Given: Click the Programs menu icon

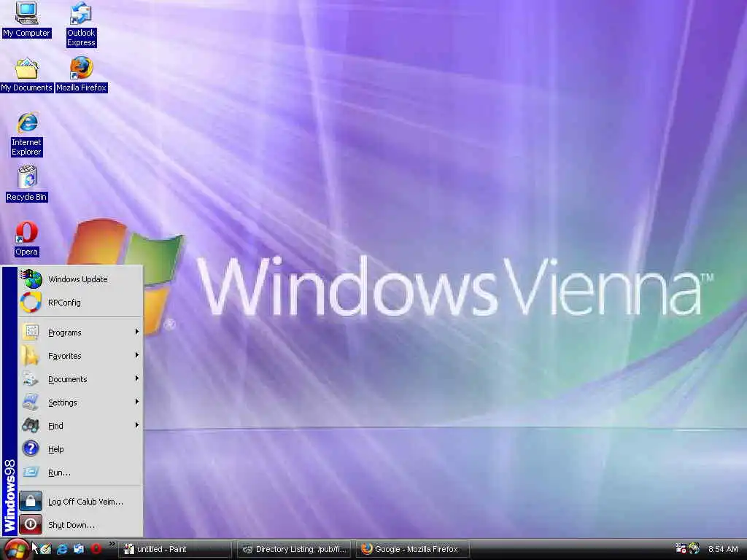Looking at the screenshot, I should click(31, 332).
